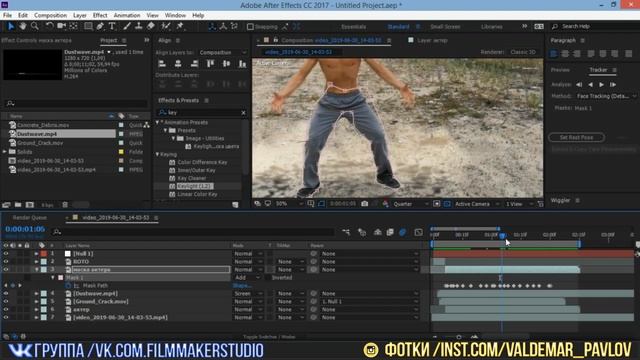Create a new folder in Project panel

(18, 204)
